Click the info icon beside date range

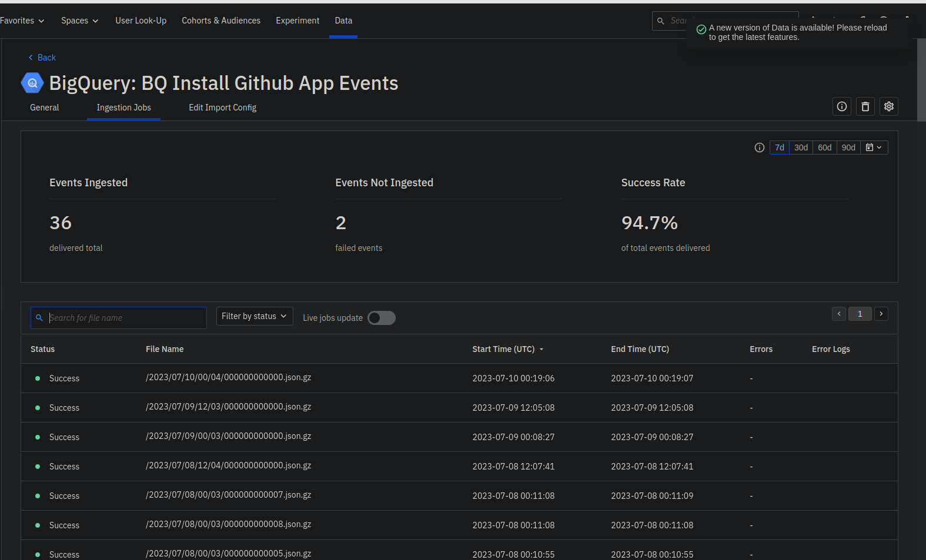(x=760, y=147)
